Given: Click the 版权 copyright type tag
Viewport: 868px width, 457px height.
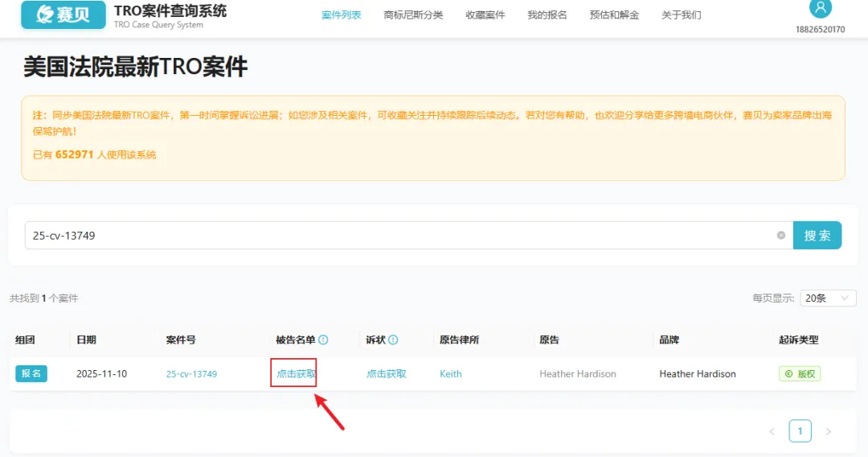Looking at the screenshot, I should coord(799,374).
